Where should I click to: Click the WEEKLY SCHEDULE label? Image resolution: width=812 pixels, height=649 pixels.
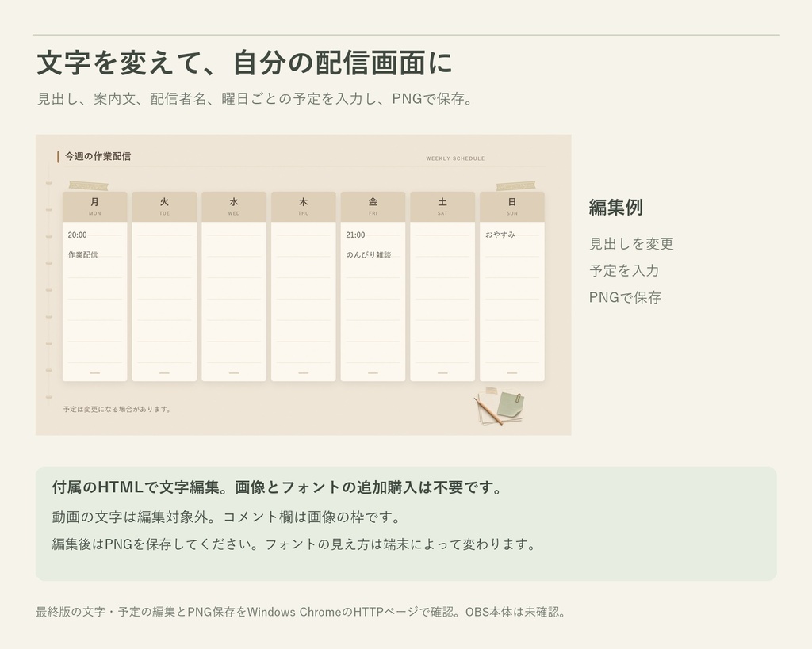[455, 158]
